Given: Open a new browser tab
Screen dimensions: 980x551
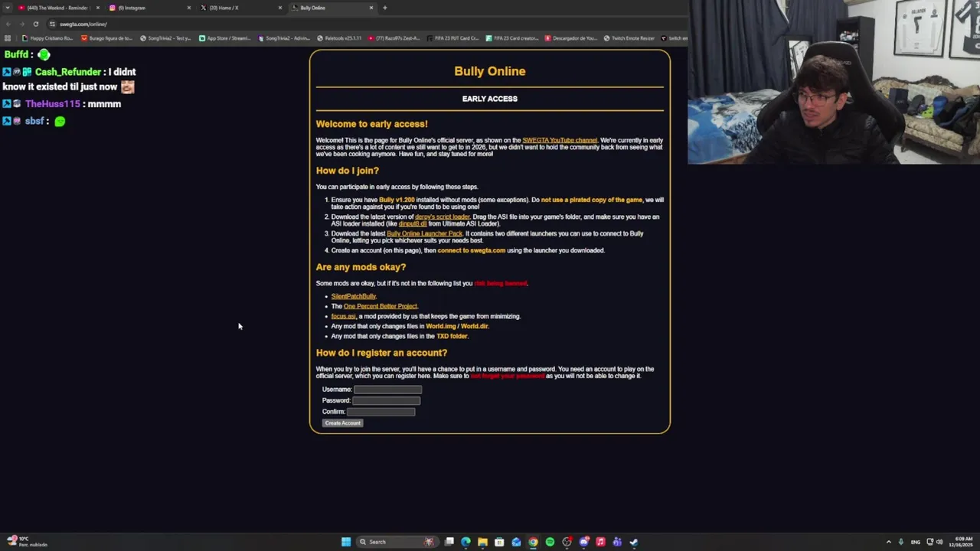Looking at the screenshot, I should click(x=384, y=8).
